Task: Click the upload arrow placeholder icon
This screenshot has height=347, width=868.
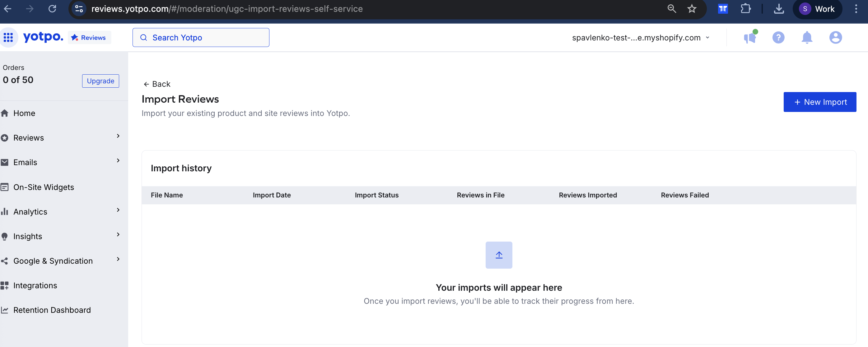Action: coord(499,255)
